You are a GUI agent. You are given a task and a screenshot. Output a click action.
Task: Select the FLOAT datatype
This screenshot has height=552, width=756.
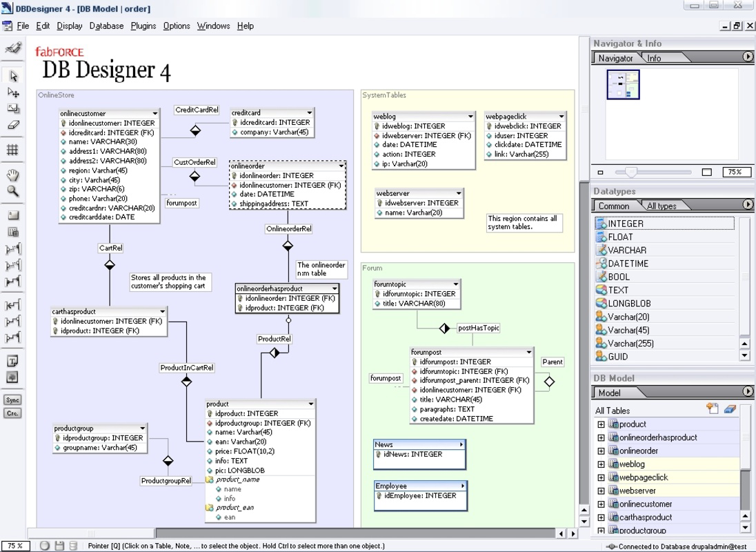(x=664, y=237)
